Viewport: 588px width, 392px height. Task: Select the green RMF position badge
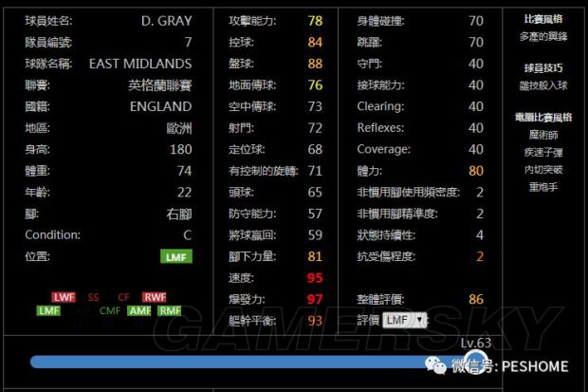[170, 310]
